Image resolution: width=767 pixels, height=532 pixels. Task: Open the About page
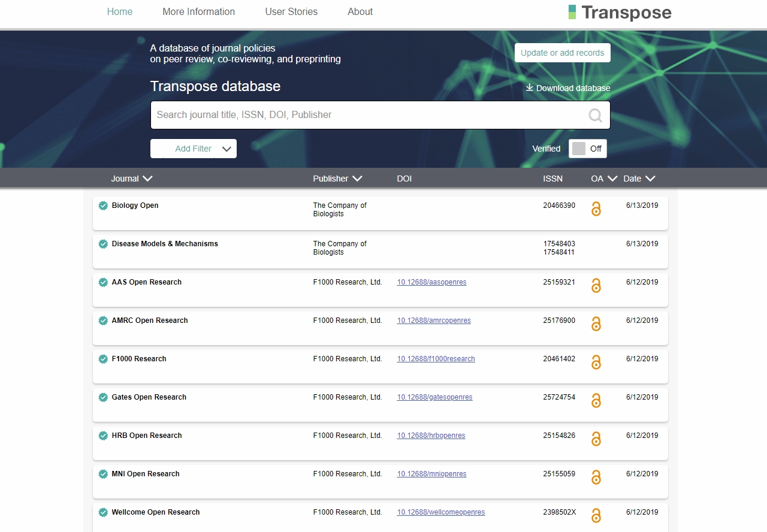click(360, 11)
